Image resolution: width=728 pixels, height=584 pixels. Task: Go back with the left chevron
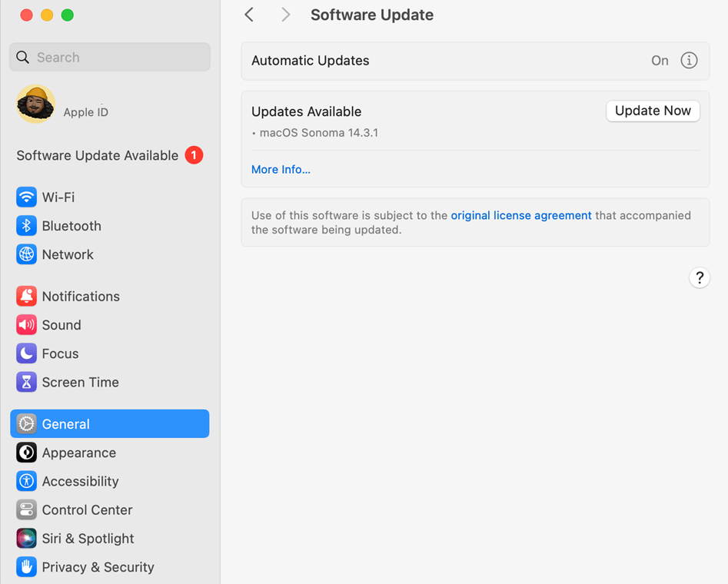[249, 15]
